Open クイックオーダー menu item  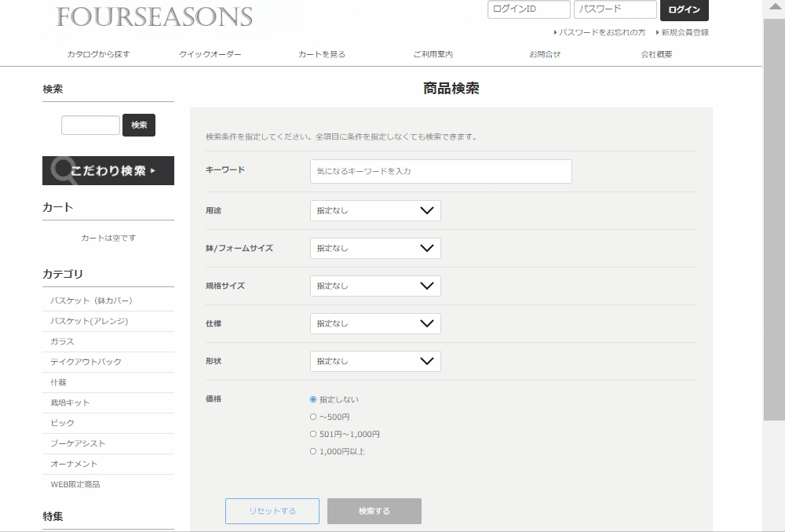click(210, 54)
